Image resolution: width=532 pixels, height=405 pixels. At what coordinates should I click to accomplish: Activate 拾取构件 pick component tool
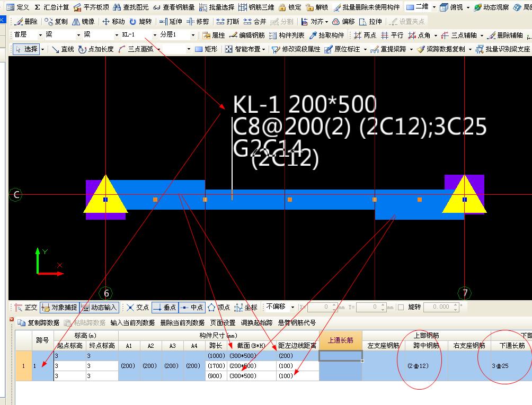[326, 35]
